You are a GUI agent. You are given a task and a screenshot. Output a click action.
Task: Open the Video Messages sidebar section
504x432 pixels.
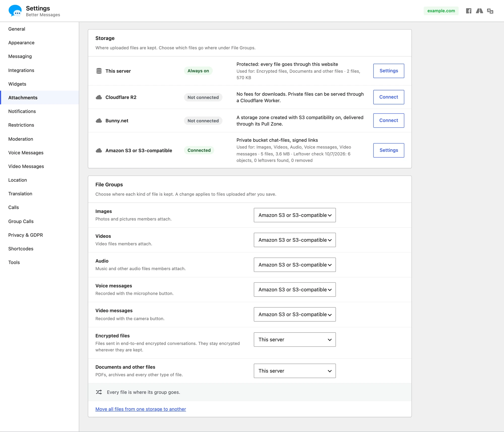40,166
